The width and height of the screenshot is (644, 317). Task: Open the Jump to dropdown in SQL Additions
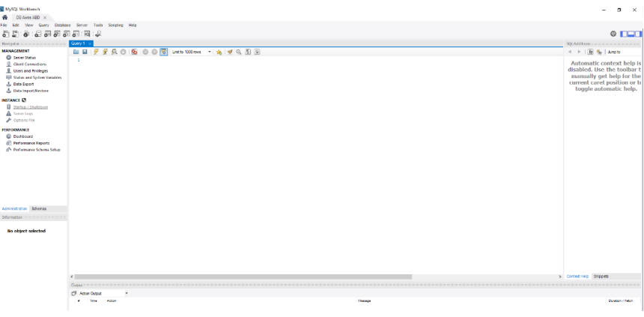pos(614,52)
